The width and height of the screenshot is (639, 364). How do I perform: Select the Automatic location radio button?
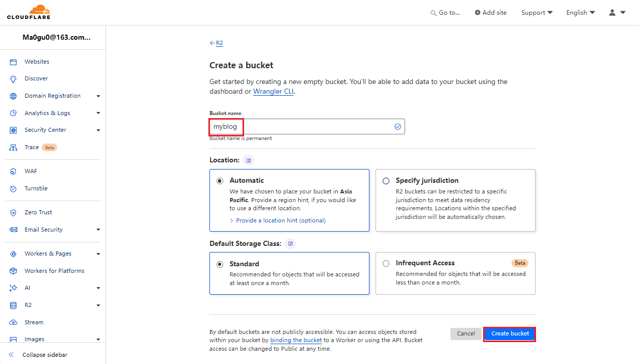click(220, 181)
